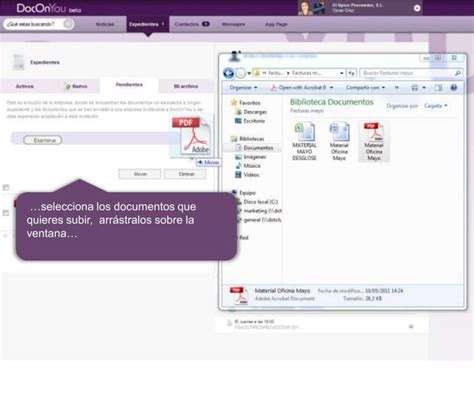Open the Compartir con dropdown

click(x=365, y=88)
